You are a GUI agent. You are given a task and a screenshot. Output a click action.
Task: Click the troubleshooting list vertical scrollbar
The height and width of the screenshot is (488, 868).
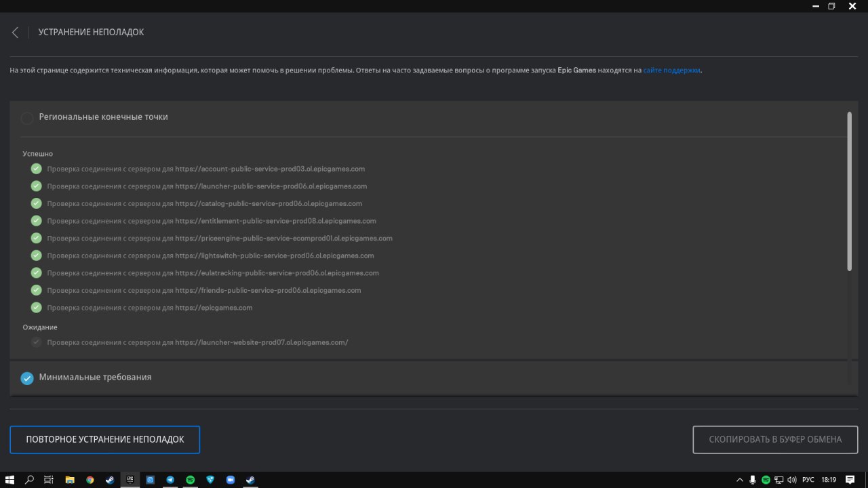coord(850,192)
